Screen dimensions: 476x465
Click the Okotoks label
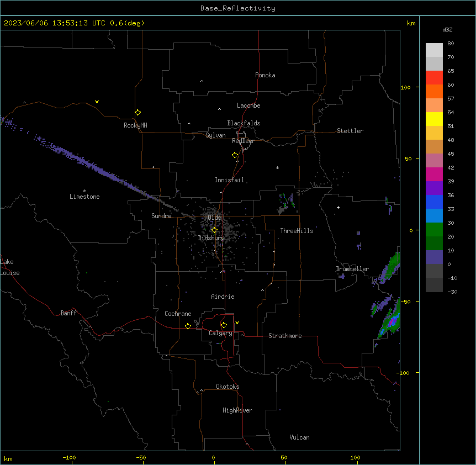228,387
